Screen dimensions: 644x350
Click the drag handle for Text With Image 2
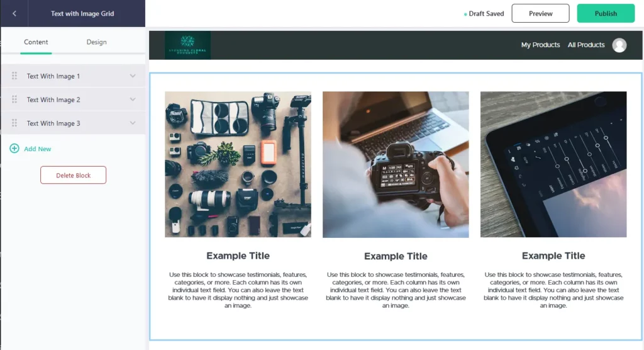(14, 99)
